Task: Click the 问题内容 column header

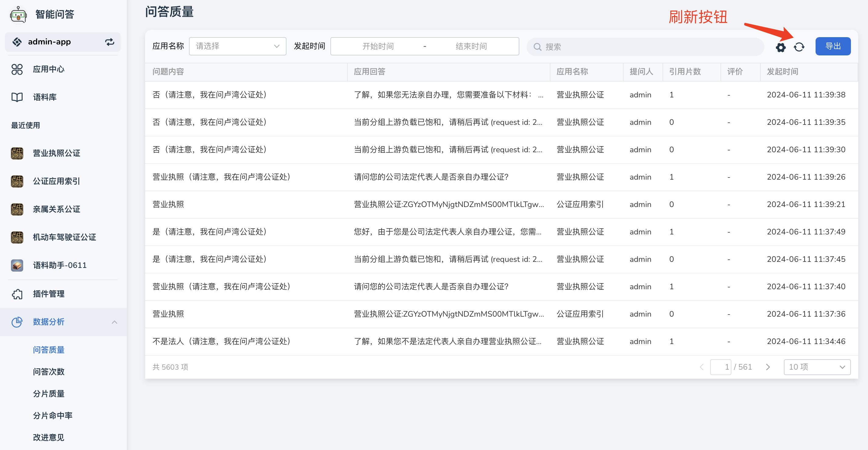Action: tap(168, 71)
